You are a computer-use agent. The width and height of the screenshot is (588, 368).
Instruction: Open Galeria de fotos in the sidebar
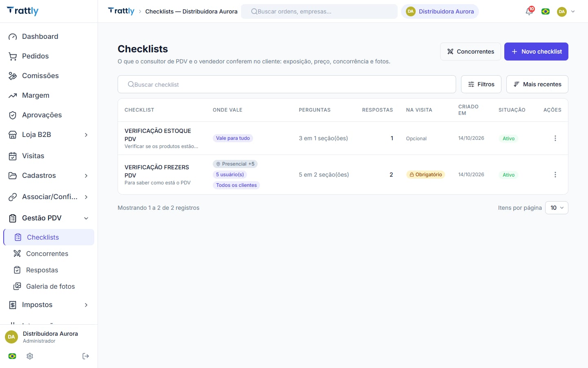coord(50,286)
